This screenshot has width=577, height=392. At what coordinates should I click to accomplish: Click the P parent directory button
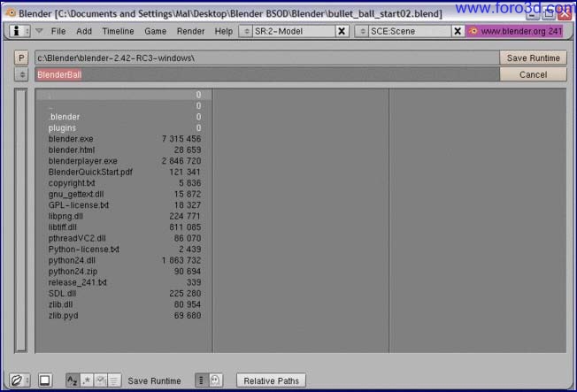[21, 58]
